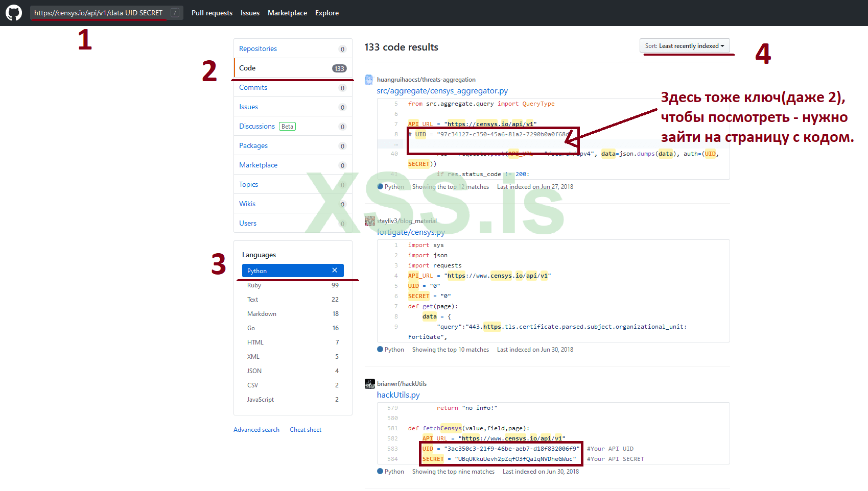The width and height of the screenshot is (868, 491).
Task: Filter search results by Go
Action: click(251, 328)
